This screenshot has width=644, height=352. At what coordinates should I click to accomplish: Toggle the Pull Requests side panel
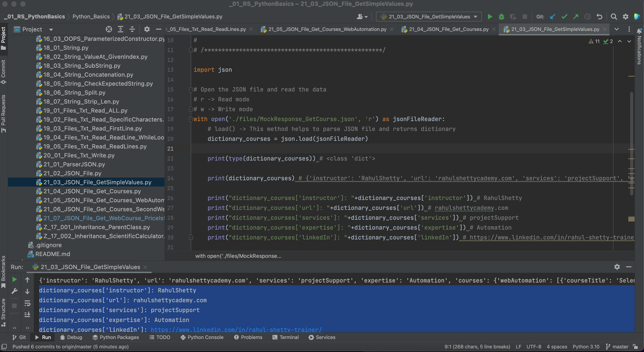tap(4, 114)
